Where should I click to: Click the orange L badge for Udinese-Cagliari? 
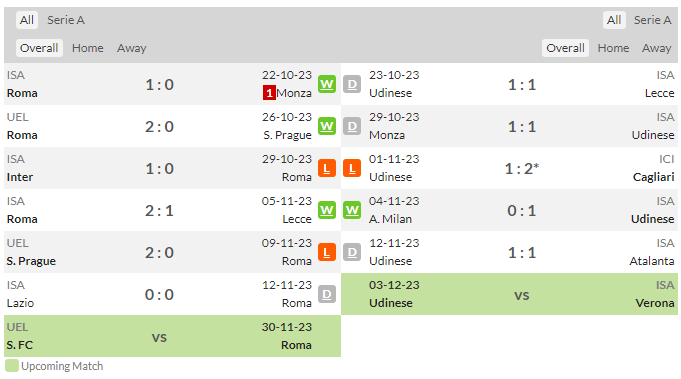point(352,168)
